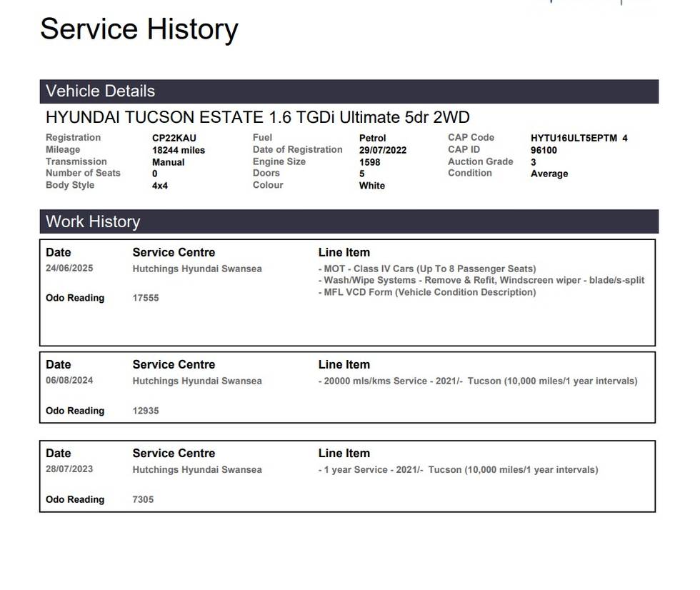Click the odometer reading "17555"
Viewport: 700px width, 590px height.
point(146,298)
